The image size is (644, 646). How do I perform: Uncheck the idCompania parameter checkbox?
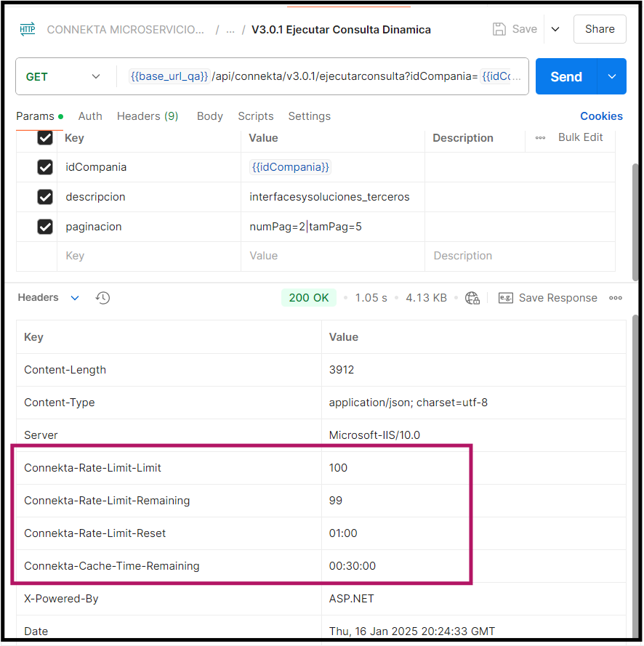[x=45, y=167]
